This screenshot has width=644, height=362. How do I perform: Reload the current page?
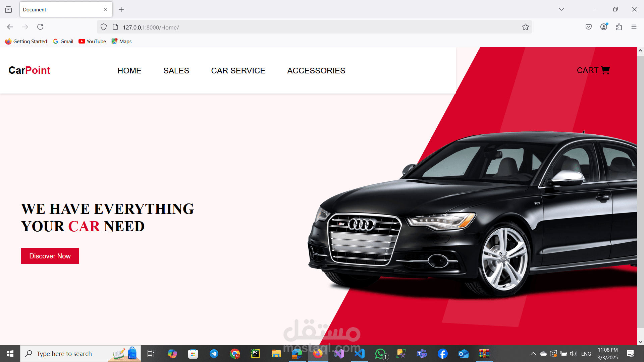tap(40, 27)
